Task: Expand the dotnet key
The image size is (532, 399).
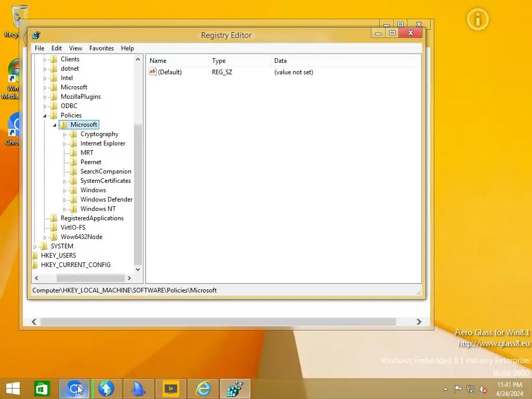Action: click(x=45, y=69)
